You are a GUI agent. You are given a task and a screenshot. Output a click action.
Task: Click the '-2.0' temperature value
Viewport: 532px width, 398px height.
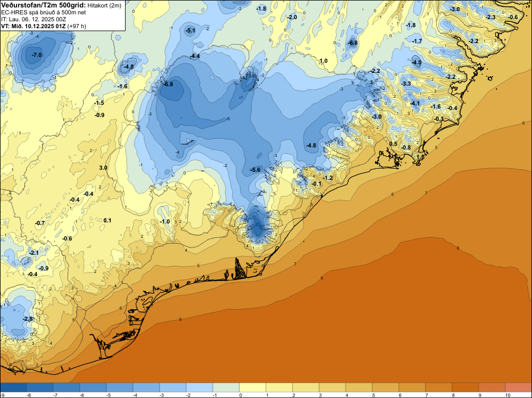(x=292, y=17)
